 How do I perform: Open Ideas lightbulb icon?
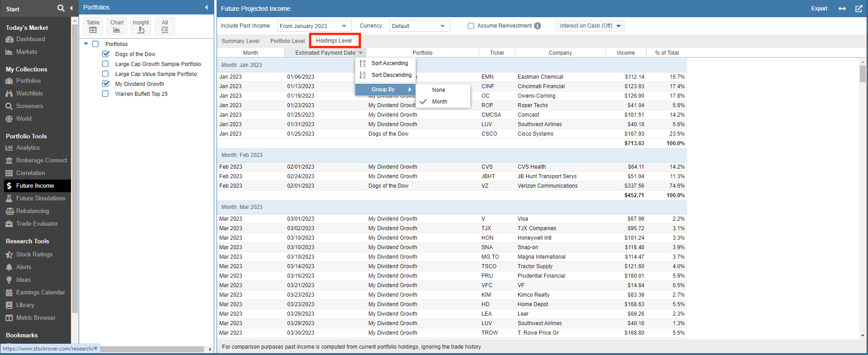click(9, 280)
